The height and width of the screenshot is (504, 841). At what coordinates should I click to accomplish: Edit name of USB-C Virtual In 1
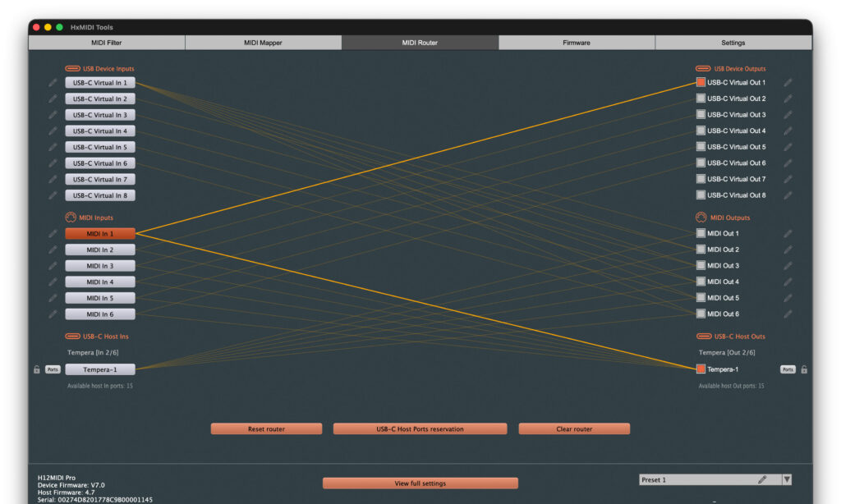(x=53, y=83)
